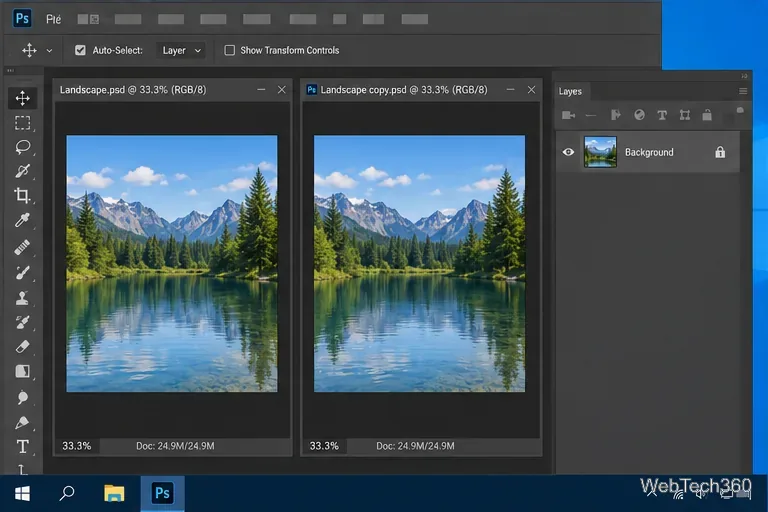This screenshot has width=768, height=512.
Task: Select the Quick Selection tool
Action: coord(23,171)
